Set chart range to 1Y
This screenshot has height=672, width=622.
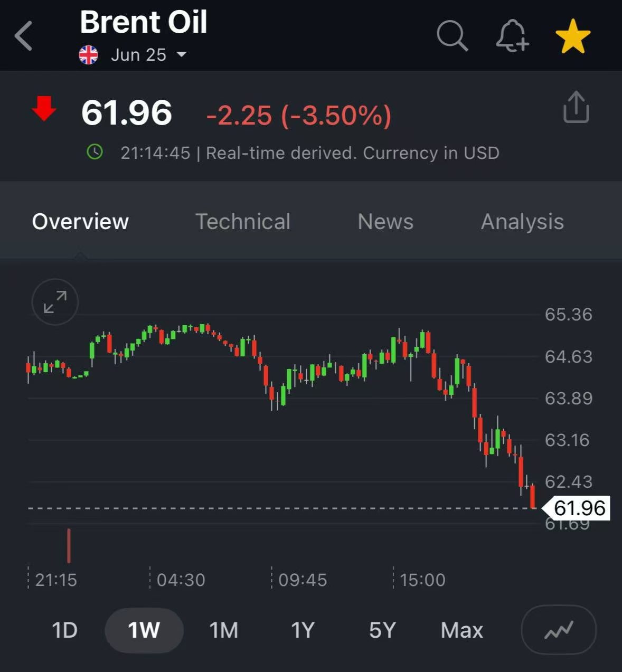303,630
